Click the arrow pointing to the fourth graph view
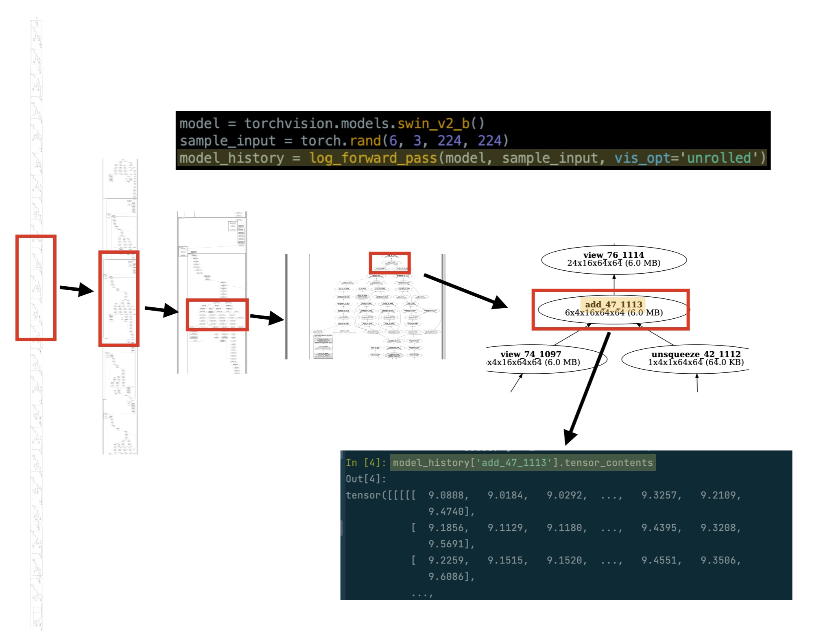The width and height of the screenshot is (821, 644). point(266,318)
